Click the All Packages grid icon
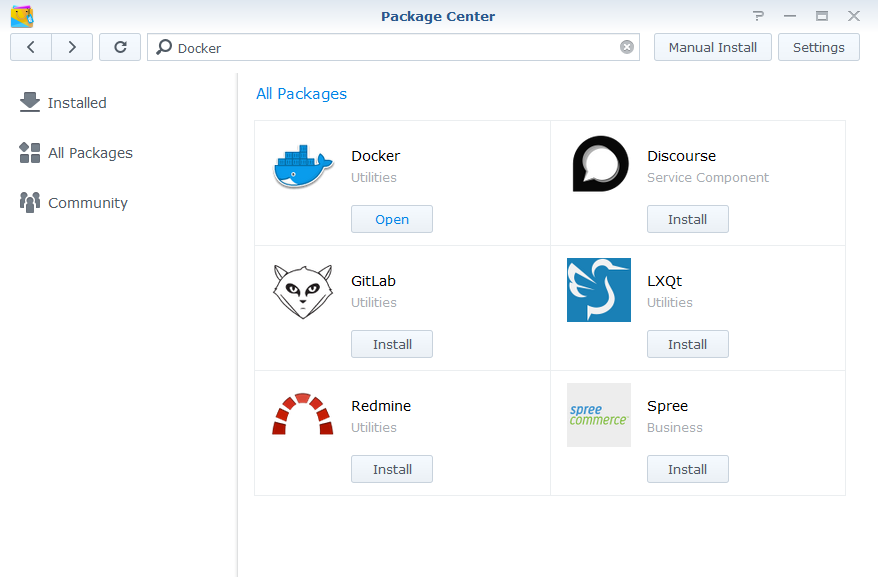Viewport: 878px width, 577px height. 30,152
